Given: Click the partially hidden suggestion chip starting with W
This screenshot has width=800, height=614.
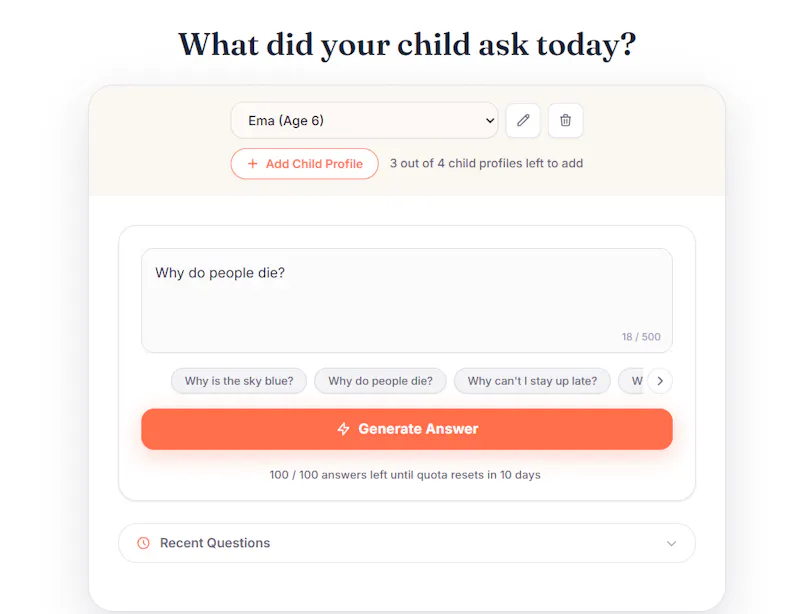Looking at the screenshot, I should [x=632, y=381].
